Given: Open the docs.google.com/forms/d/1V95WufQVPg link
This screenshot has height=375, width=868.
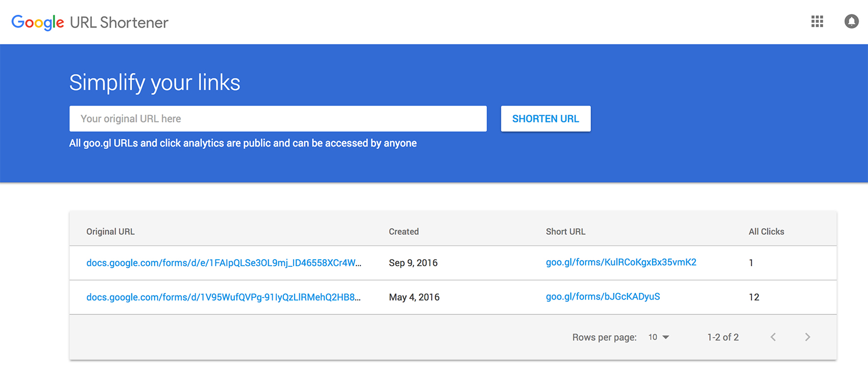Looking at the screenshot, I should pyautogui.click(x=223, y=297).
